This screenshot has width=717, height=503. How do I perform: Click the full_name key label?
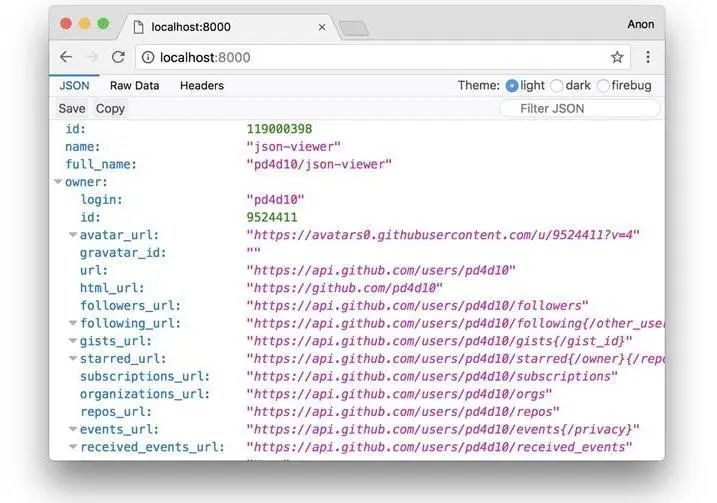(x=101, y=165)
